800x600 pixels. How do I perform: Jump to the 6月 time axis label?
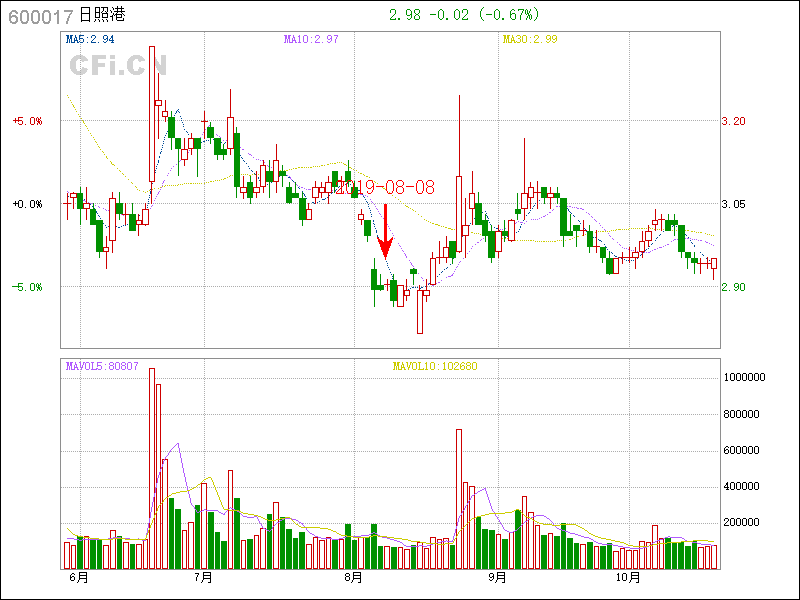tap(78, 578)
